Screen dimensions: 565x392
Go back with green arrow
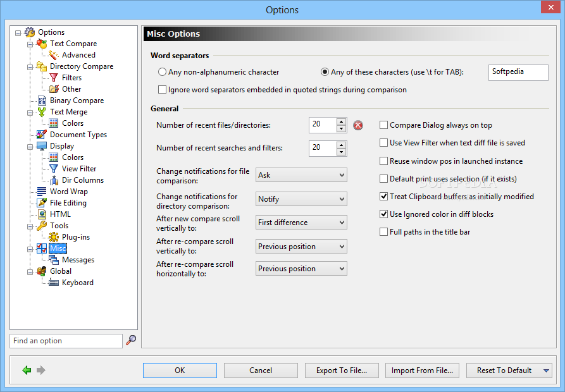coord(27,370)
